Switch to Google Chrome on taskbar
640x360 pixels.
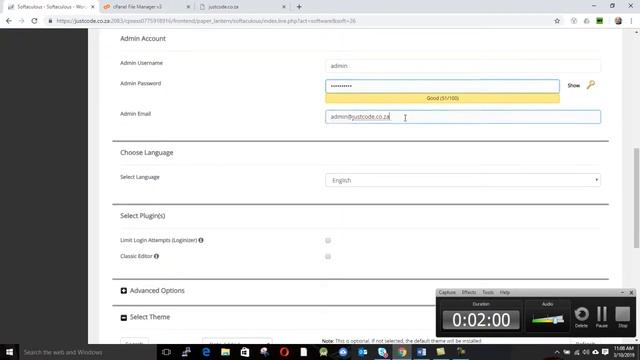(402, 352)
